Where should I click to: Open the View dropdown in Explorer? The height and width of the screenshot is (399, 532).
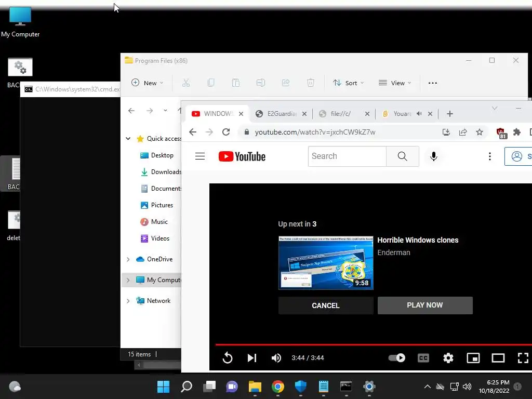point(395,83)
